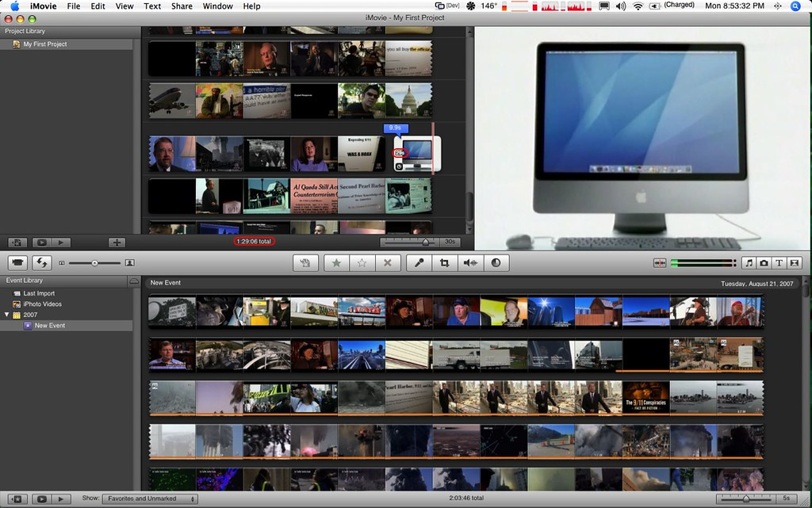Image resolution: width=812 pixels, height=508 pixels.
Task: Collapse the 2007 event folder
Action: [x=6, y=315]
